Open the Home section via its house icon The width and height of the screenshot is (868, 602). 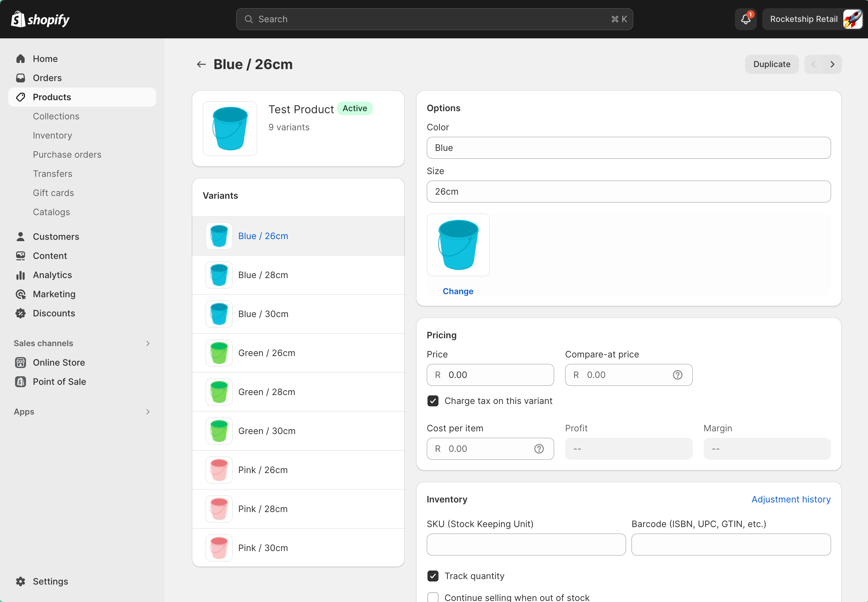(21, 59)
